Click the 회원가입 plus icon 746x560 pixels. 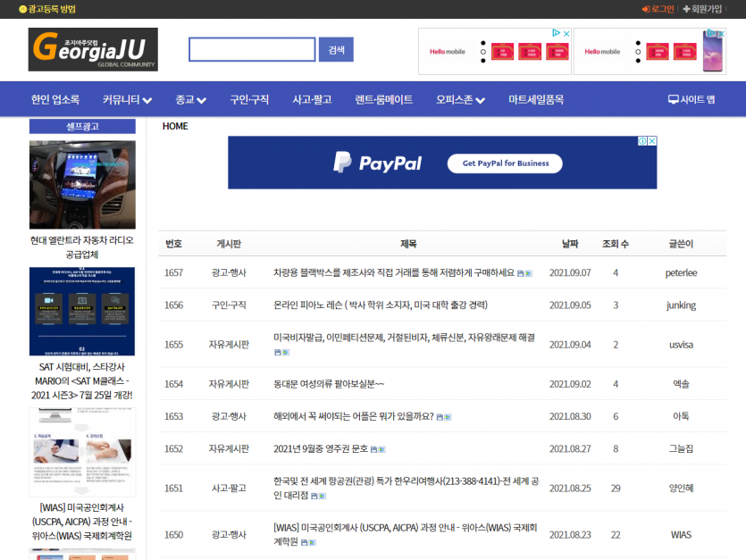686,9
